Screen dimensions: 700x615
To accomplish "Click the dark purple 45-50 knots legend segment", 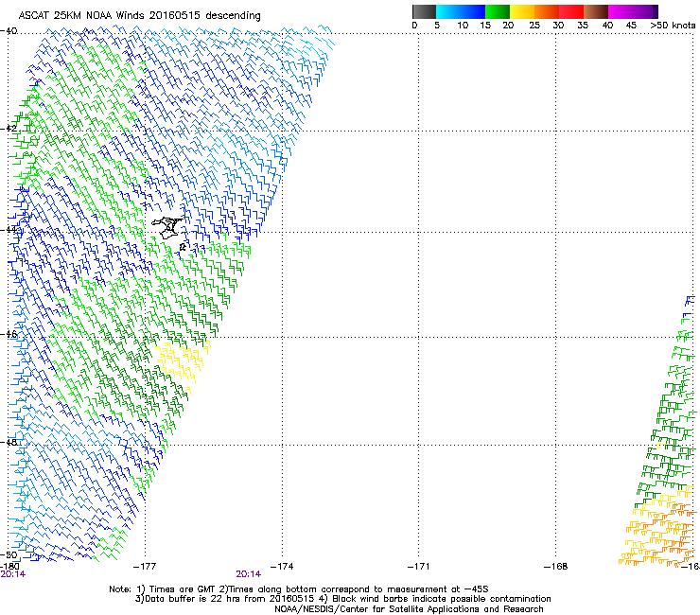I will point(645,11).
